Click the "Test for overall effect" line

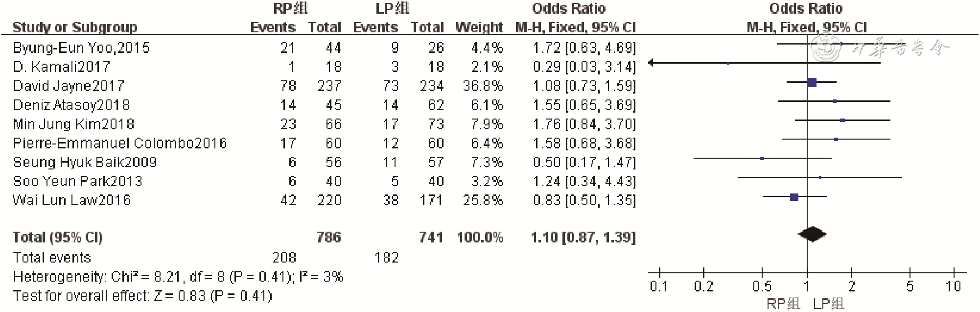[x=142, y=296]
